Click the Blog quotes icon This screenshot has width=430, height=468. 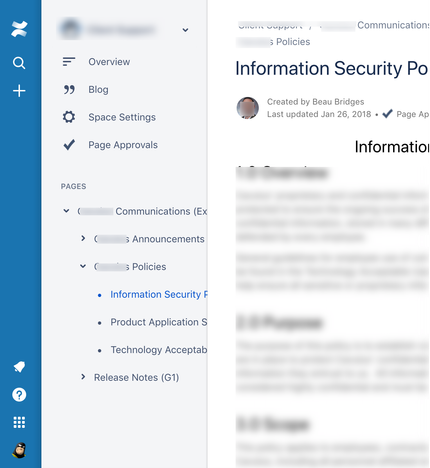pyautogui.click(x=69, y=89)
